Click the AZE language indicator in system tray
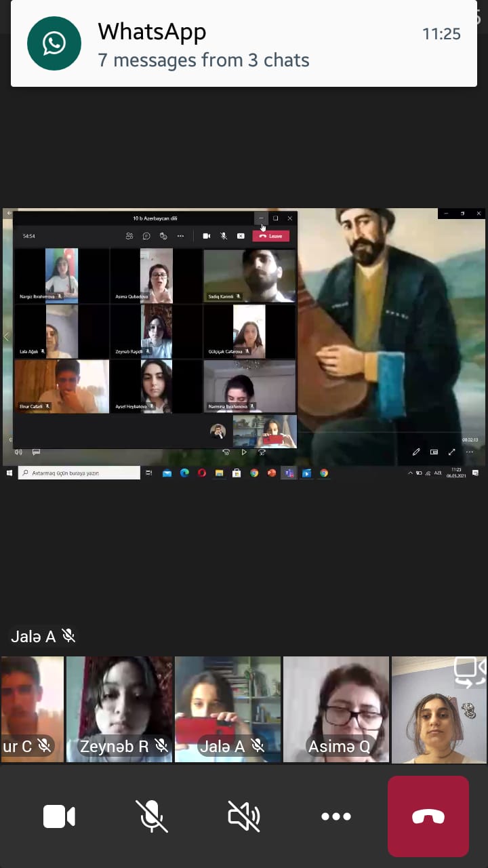Image resolution: width=488 pixels, height=868 pixels. [x=438, y=473]
